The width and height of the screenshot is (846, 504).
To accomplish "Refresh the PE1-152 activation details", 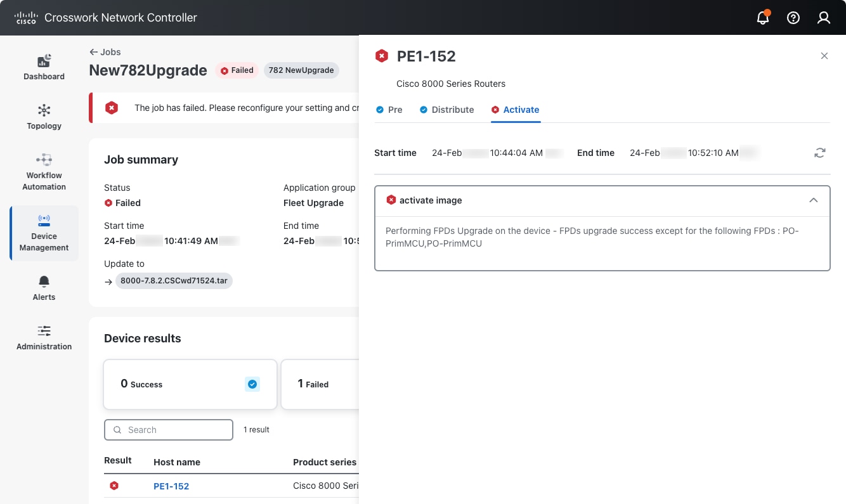I will click(x=820, y=153).
